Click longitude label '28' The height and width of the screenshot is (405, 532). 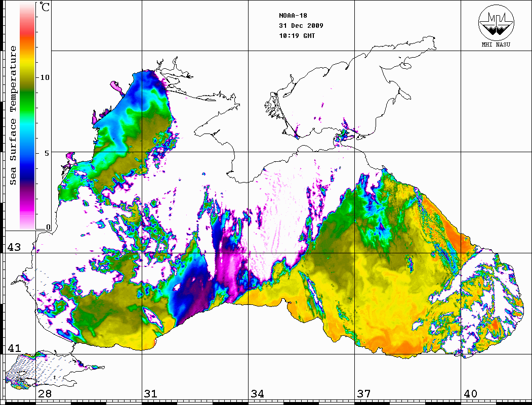tap(45, 394)
